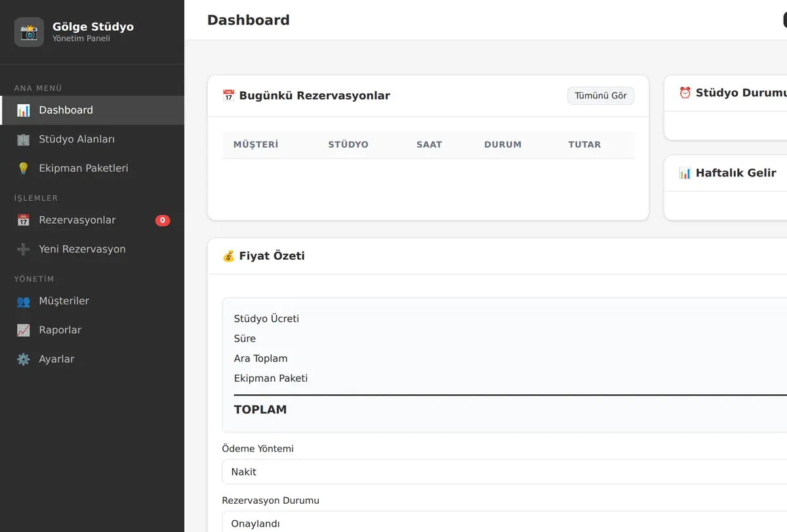Click the DURUM column header
The width and height of the screenshot is (787, 532).
(x=503, y=144)
